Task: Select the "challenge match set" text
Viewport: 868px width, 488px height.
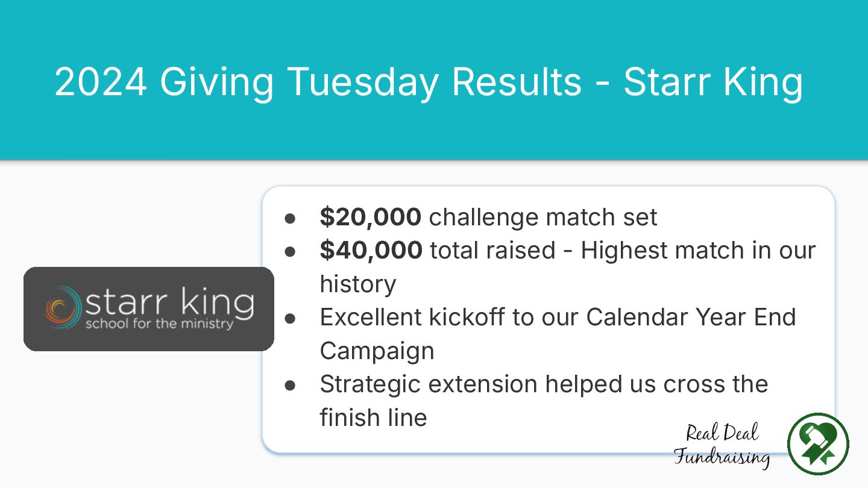Action: point(543,217)
